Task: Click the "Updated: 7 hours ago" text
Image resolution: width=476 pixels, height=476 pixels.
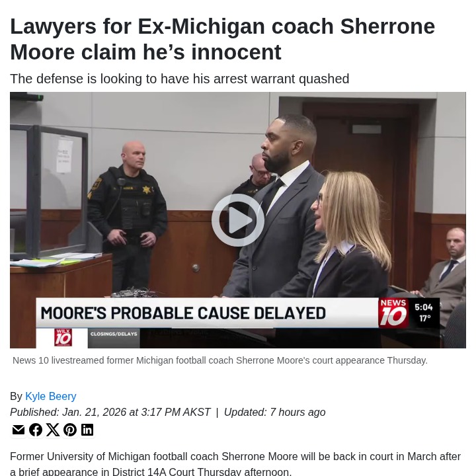Action: 275,413
